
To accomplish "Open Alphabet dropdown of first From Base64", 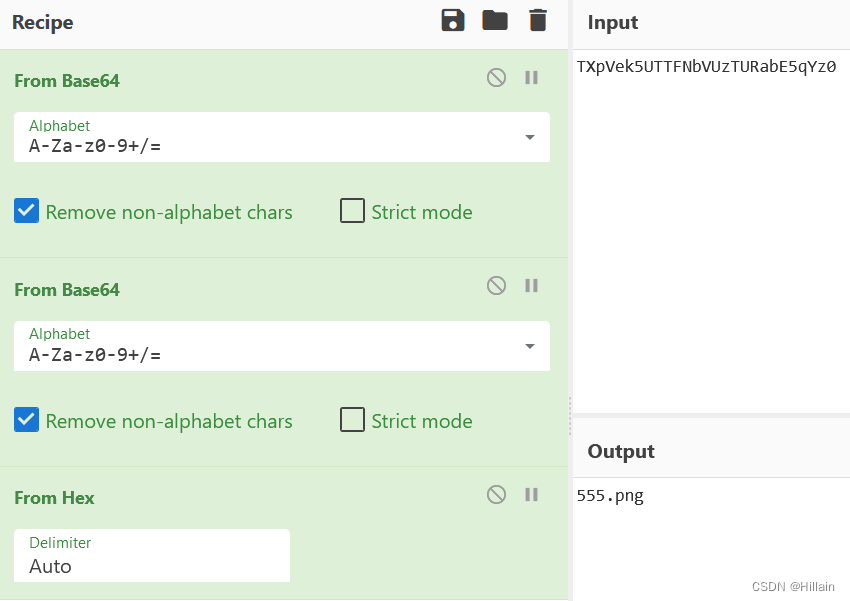I will (x=530, y=137).
